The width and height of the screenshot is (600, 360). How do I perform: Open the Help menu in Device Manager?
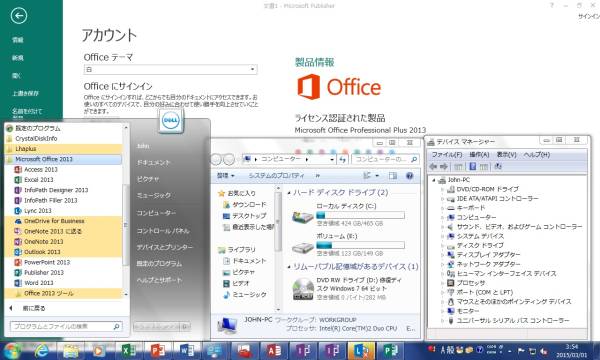(x=537, y=155)
